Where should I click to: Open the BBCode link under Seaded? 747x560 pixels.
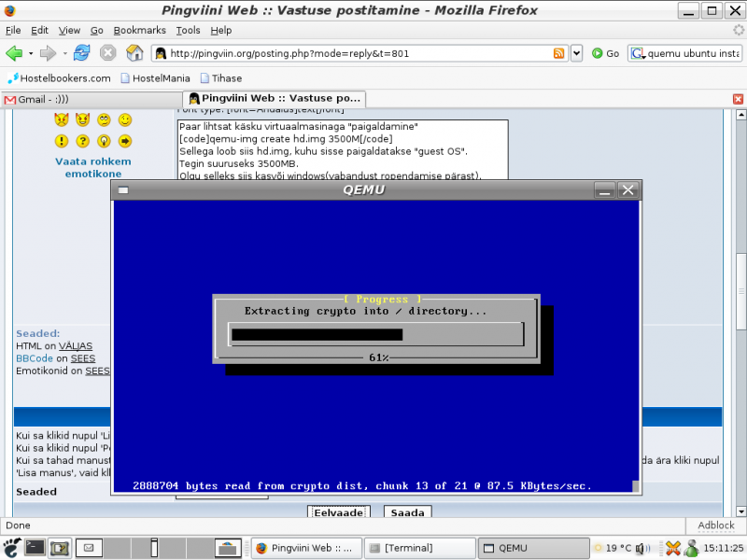[x=35, y=358]
